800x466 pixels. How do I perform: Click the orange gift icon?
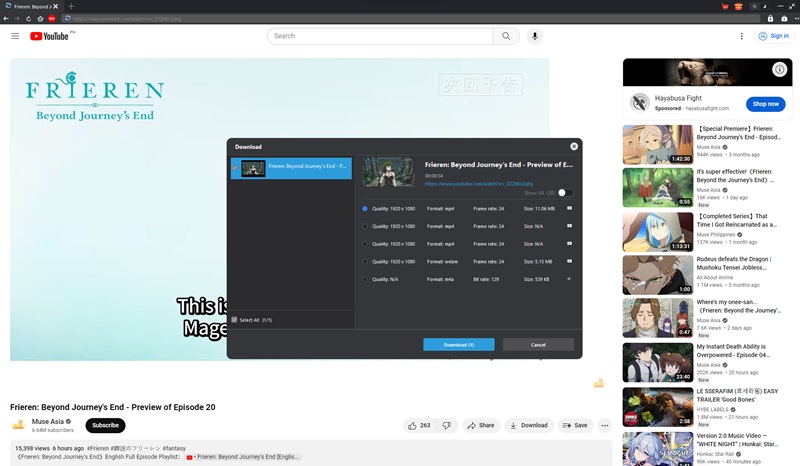click(738, 6)
